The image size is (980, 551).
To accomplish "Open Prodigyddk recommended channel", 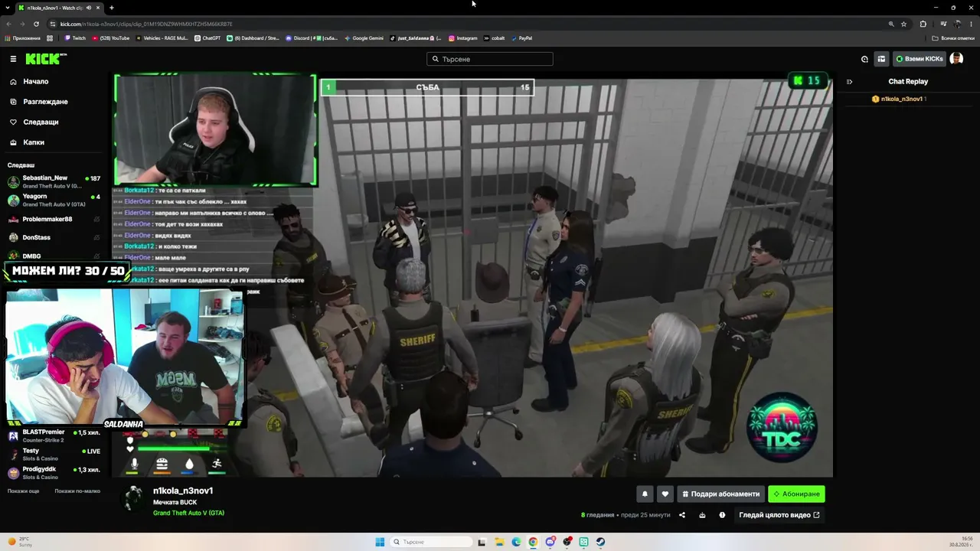I will [x=54, y=472].
